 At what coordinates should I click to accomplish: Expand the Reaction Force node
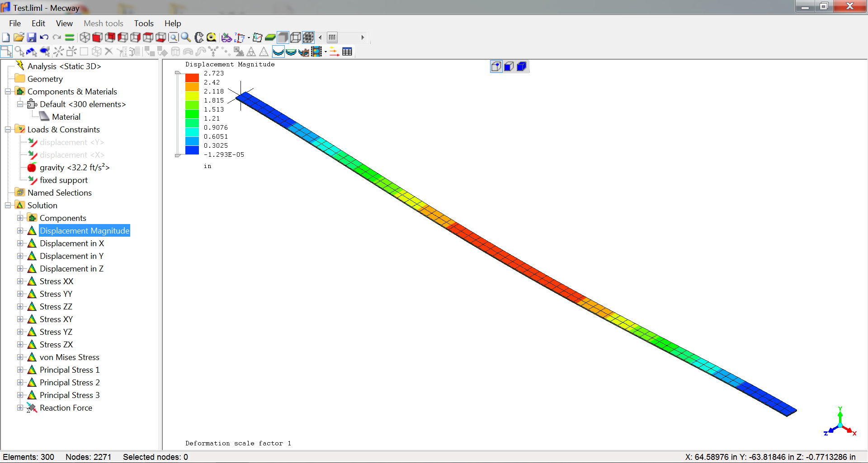pyautogui.click(x=20, y=408)
